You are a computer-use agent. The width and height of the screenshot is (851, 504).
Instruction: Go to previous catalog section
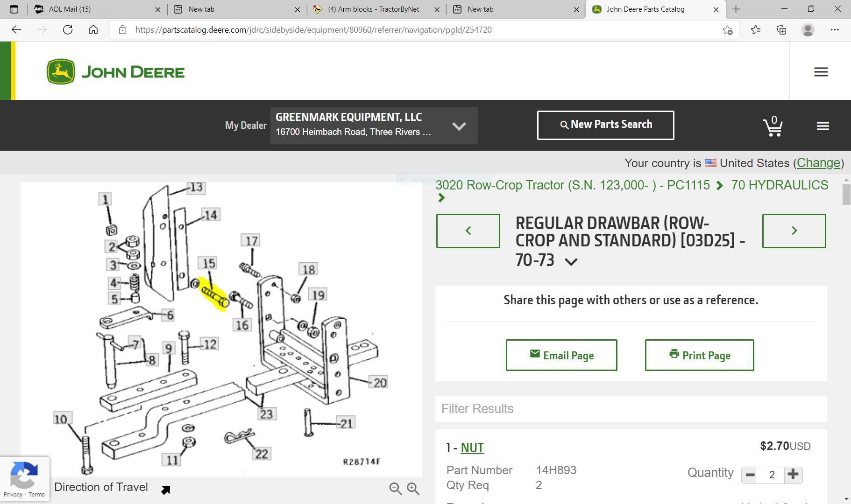click(468, 231)
